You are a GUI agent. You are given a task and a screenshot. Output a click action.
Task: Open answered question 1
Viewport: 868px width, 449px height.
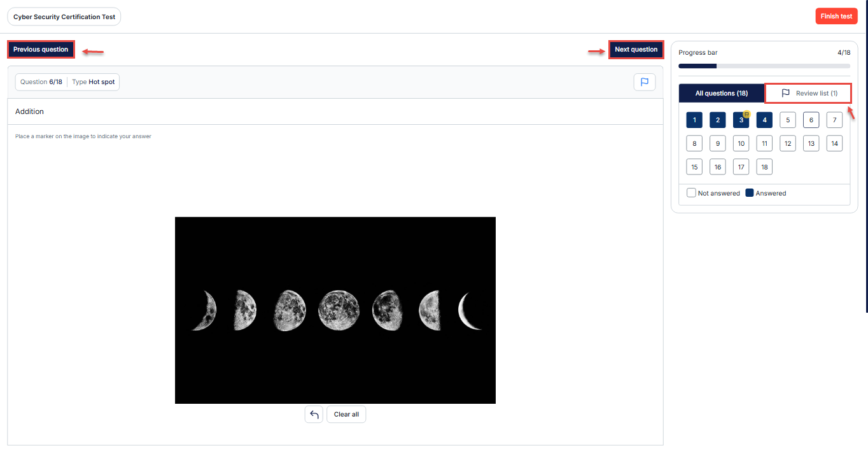coord(694,120)
